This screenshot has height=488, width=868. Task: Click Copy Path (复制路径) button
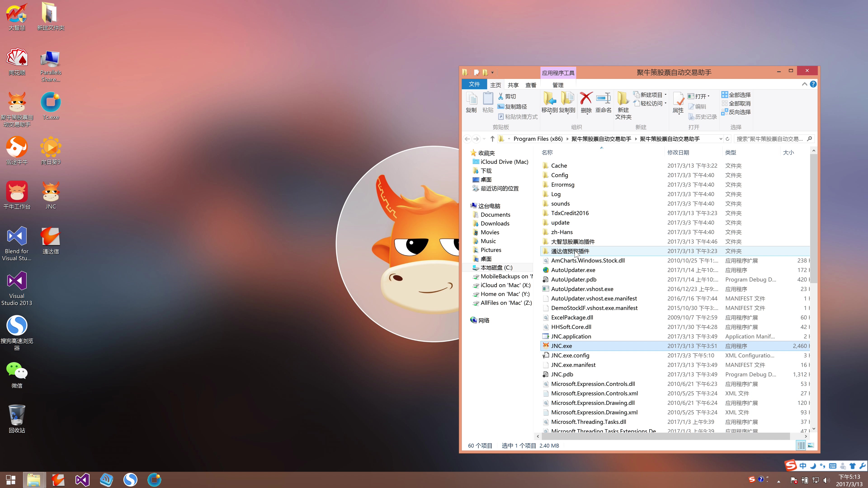(x=512, y=106)
